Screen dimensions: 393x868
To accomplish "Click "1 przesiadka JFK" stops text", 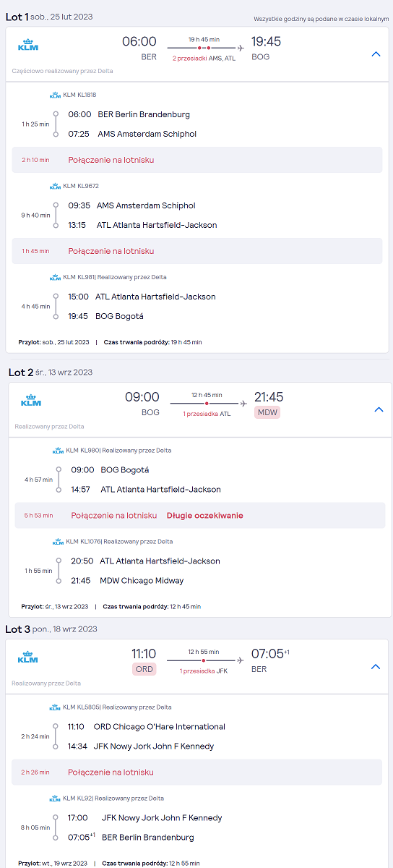I will pyautogui.click(x=204, y=671).
